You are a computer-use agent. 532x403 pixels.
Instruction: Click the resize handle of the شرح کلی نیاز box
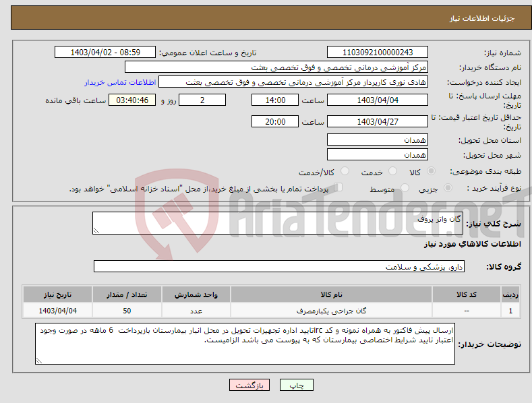[96, 230]
